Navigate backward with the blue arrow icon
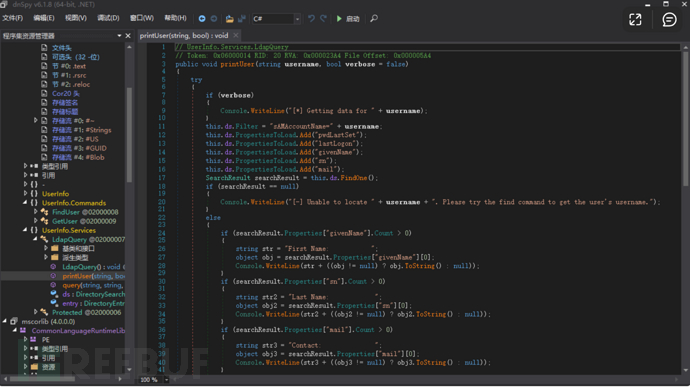This screenshot has height=388, width=690. pyautogui.click(x=202, y=18)
